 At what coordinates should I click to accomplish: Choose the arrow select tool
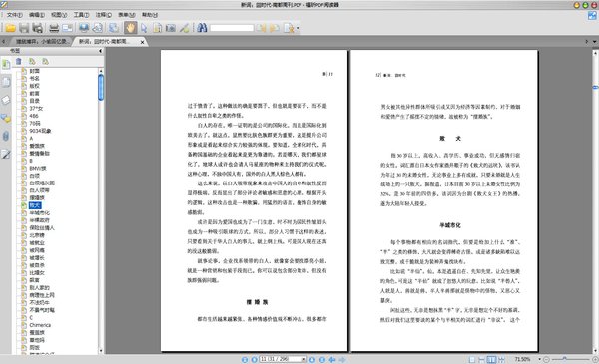[144, 28]
